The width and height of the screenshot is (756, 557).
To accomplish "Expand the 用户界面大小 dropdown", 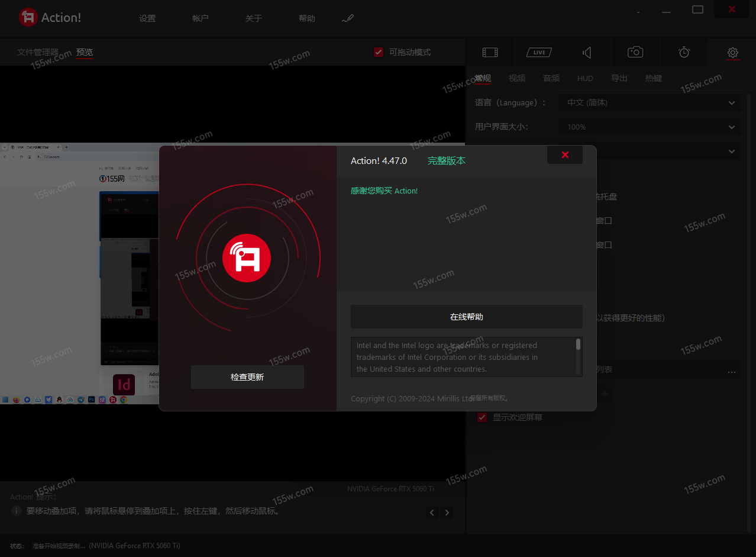I will coord(650,127).
